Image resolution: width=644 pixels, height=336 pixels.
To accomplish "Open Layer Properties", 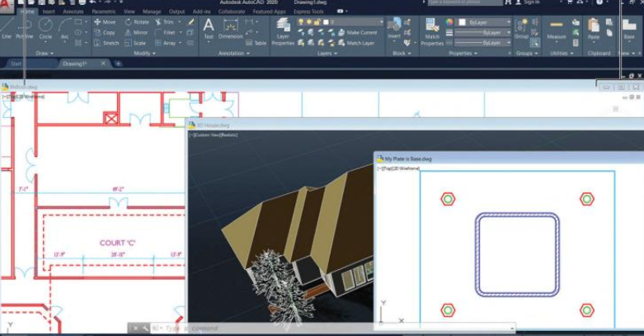I will (283, 31).
